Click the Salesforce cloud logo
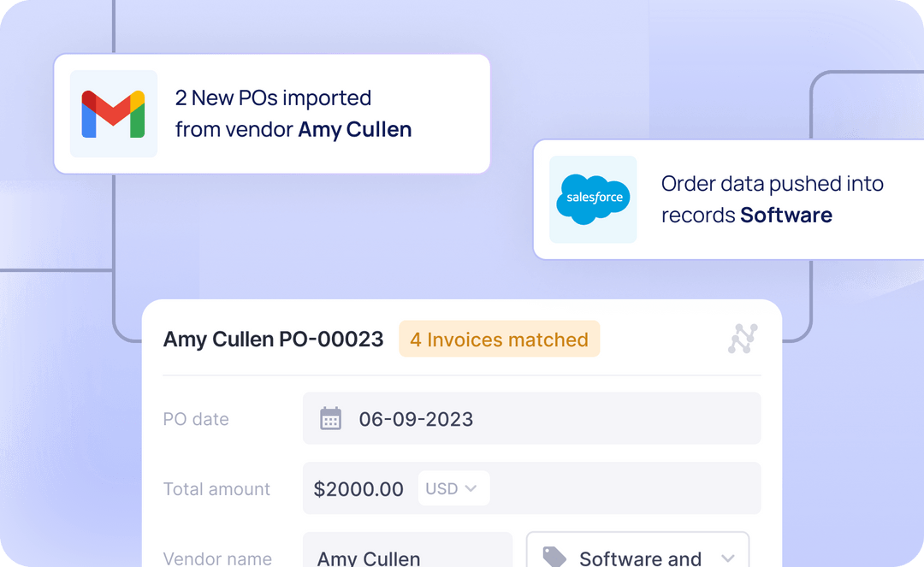Screen dimensions: 924x567 tap(593, 198)
